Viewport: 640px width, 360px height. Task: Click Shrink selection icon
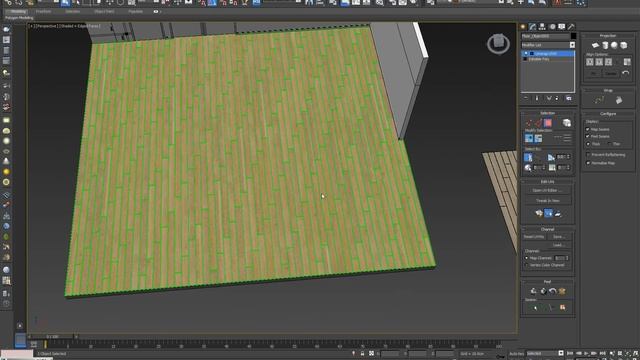coord(538,138)
